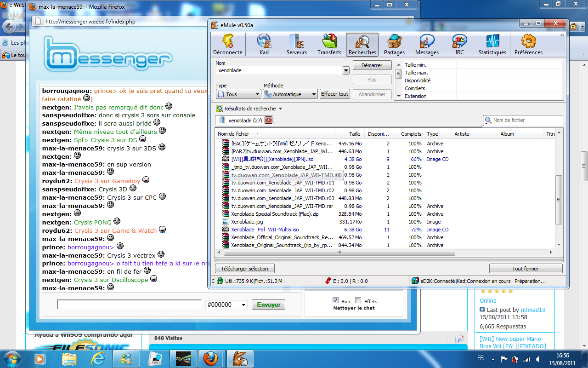Sort results by Taille column
This screenshot has width=588, height=368.
point(349,134)
